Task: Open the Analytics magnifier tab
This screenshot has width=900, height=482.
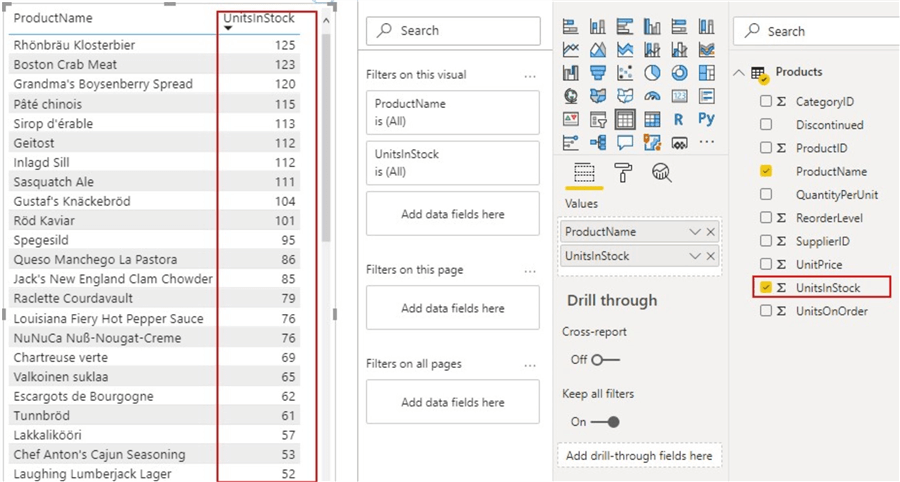Action: coord(660,172)
